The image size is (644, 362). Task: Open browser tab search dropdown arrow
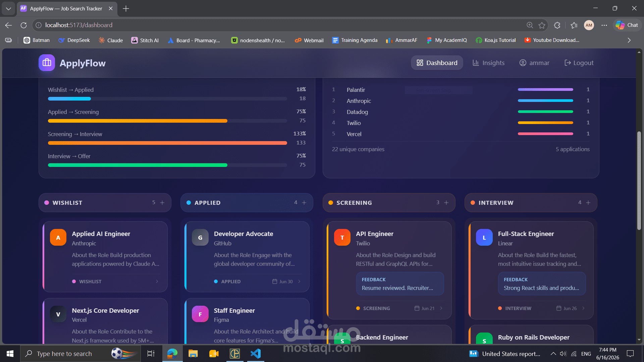tap(8, 9)
